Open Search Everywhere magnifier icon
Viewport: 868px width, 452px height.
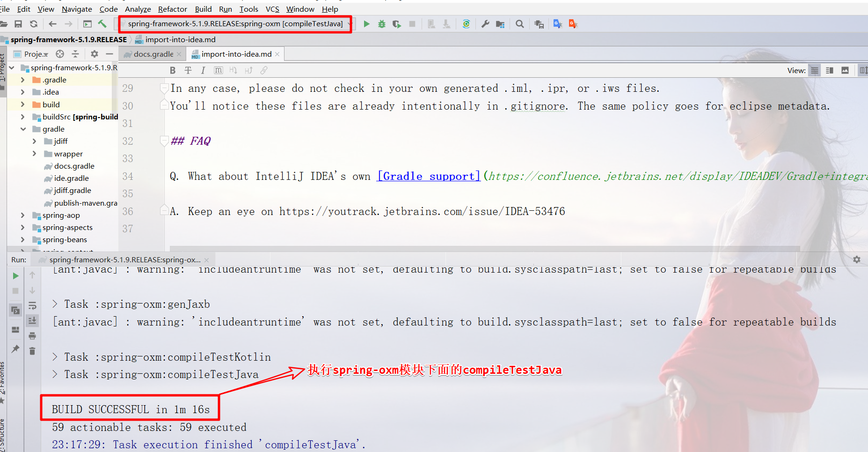pyautogui.click(x=519, y=24)
